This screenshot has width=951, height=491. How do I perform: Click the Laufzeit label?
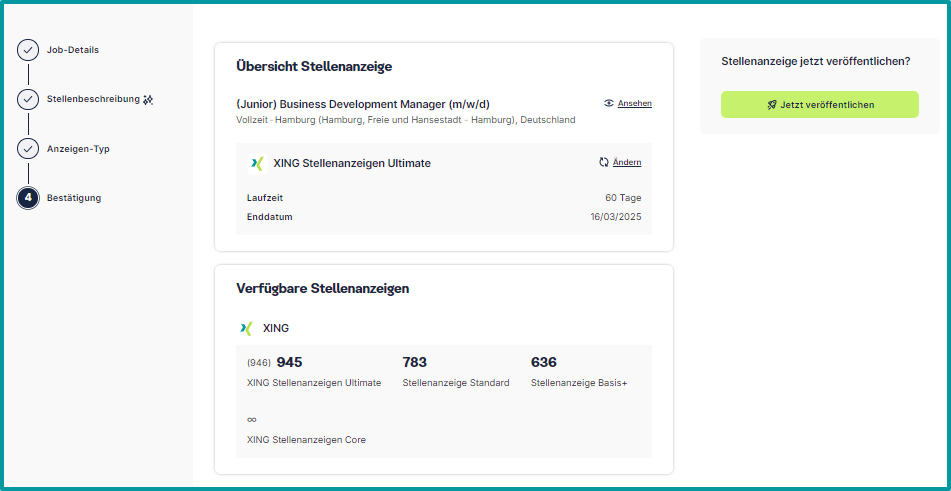[x=265, y=198]
